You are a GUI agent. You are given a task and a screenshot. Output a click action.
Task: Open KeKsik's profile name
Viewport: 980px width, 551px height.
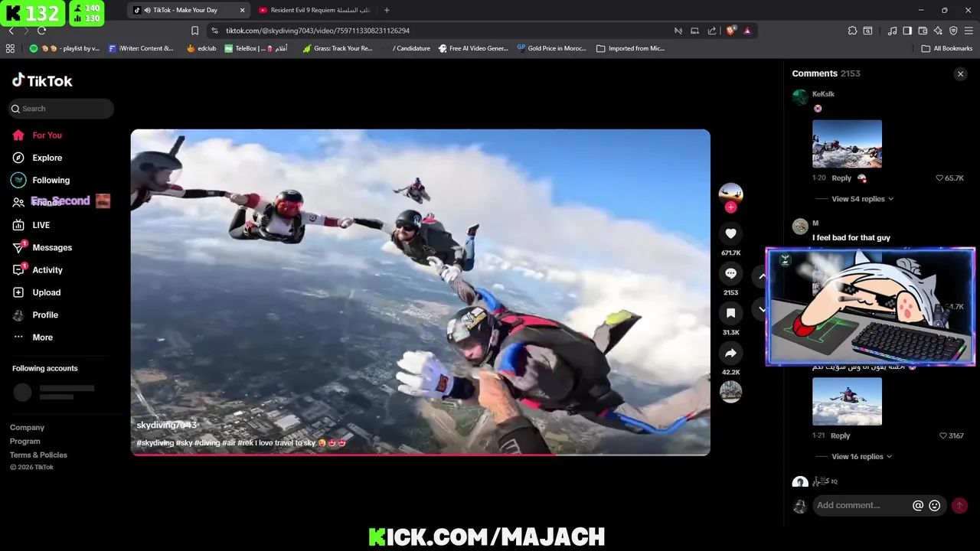823,94
